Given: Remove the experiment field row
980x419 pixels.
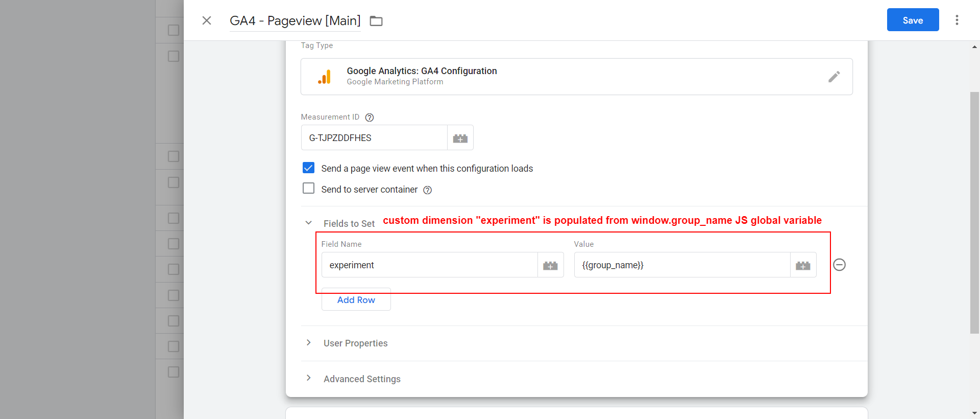Looking at the screenshot, I should 839,265.
